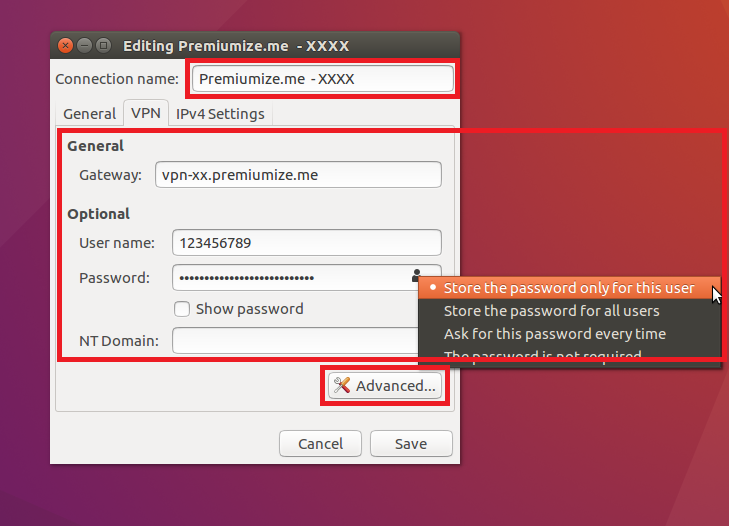Image resolution: width=729 pixels, height=526 pixels.
Task: Enable the Show password checkbox
Action: [182, 309]
